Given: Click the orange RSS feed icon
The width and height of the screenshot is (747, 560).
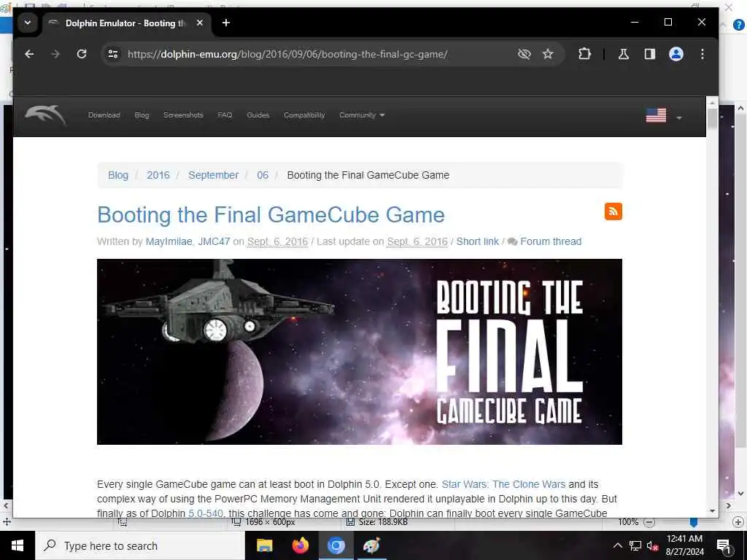Looking at the screenshot, I should pos(613,211).
